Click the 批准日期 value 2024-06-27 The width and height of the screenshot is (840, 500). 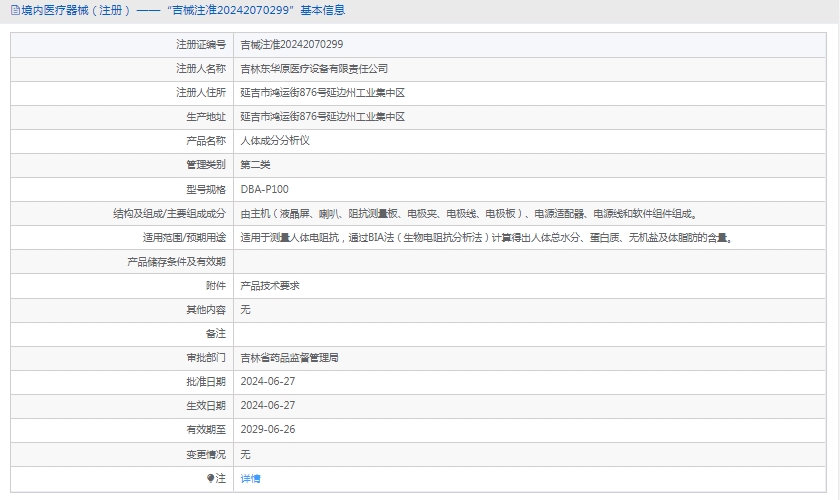[x=268, y=382]
